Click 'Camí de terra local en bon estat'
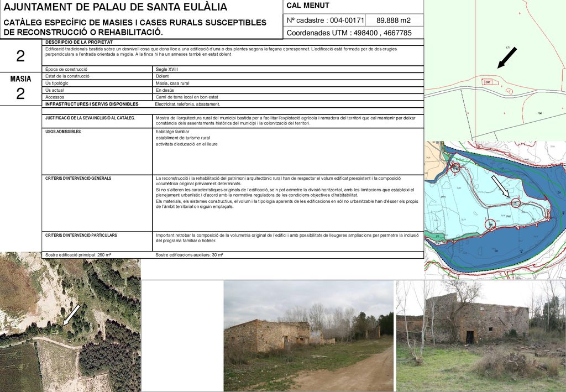Screen dimensions: 566x392 click(x=187, y=97)
